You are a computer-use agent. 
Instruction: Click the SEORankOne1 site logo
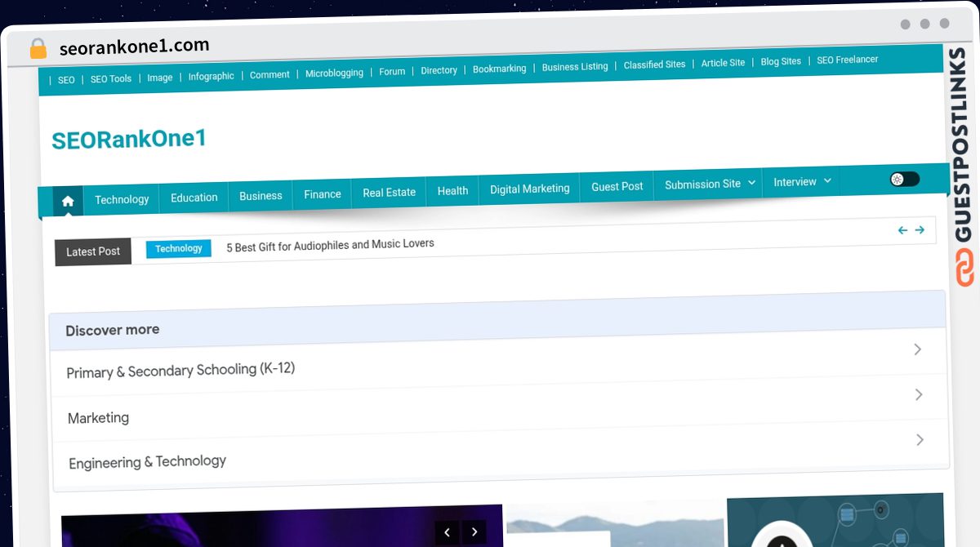click(129, 140)
